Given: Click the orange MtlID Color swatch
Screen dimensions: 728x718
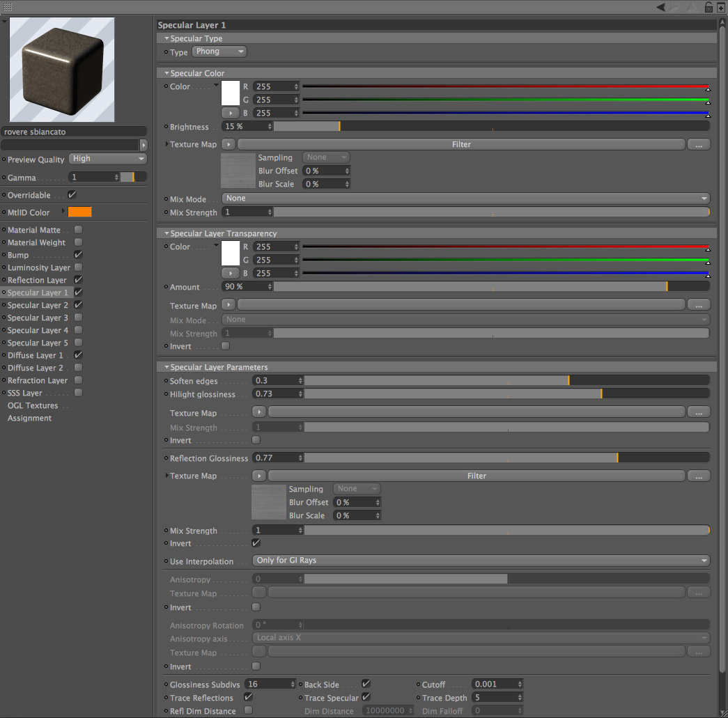Looking at the screenshot, I should [80, 212].
